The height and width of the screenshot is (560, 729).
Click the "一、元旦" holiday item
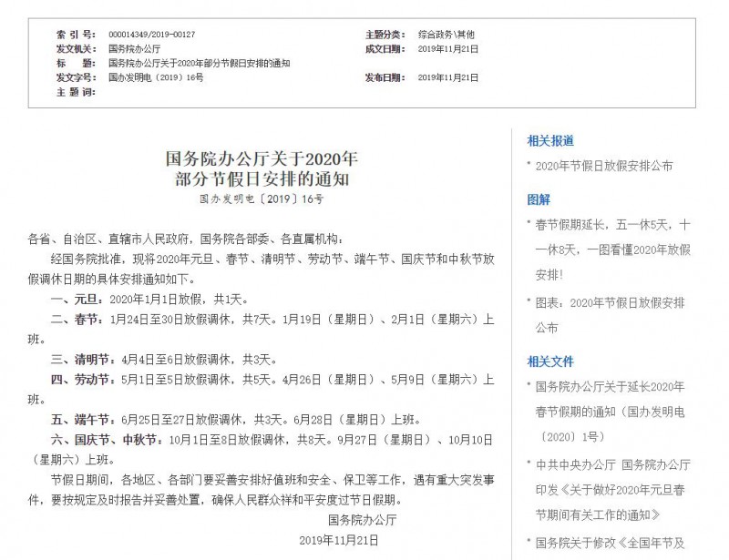(x=150, y=300)
